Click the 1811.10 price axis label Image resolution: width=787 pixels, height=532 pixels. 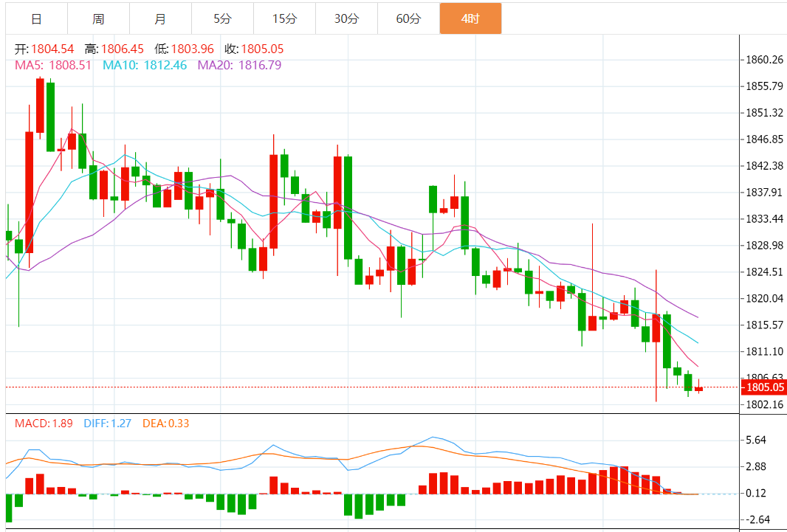[764, 352]
